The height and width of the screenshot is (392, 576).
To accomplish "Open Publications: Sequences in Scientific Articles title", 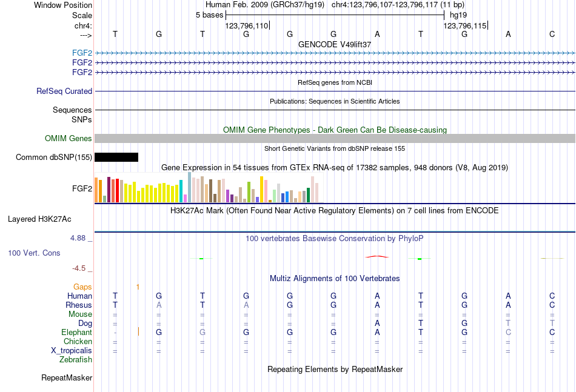I will tap(335, 101).
